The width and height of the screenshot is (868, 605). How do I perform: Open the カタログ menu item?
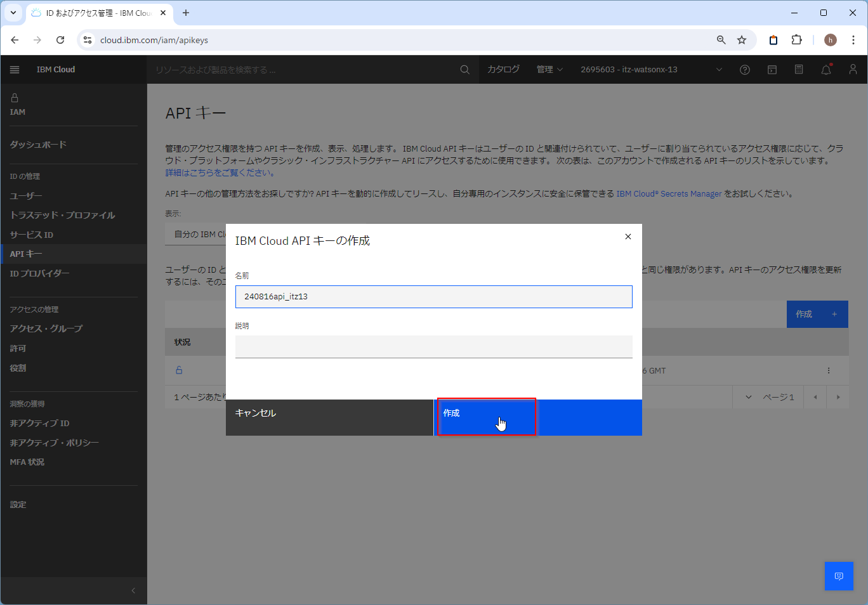tap(503, 70)
